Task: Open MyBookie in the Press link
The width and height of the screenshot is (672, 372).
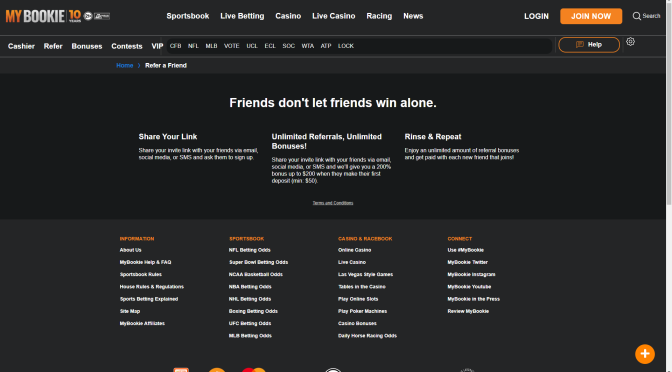Action: point(474,299)
